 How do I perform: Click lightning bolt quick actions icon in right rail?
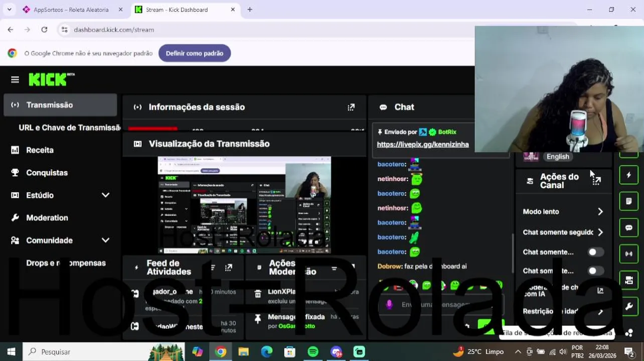tap(629, 175)
